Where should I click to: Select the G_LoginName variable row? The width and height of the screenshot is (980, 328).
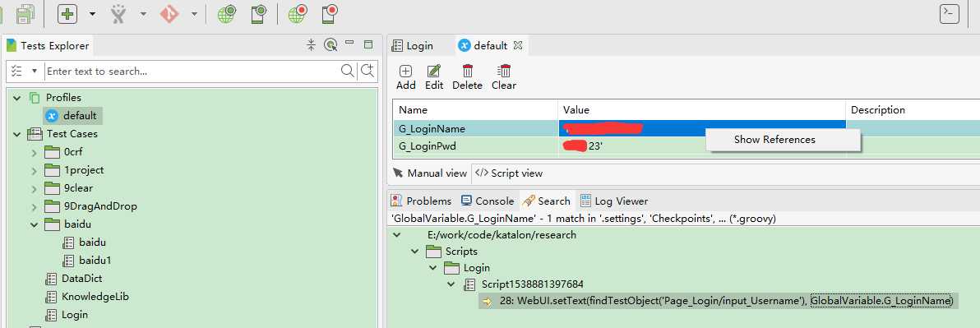(x=686, y=129)
